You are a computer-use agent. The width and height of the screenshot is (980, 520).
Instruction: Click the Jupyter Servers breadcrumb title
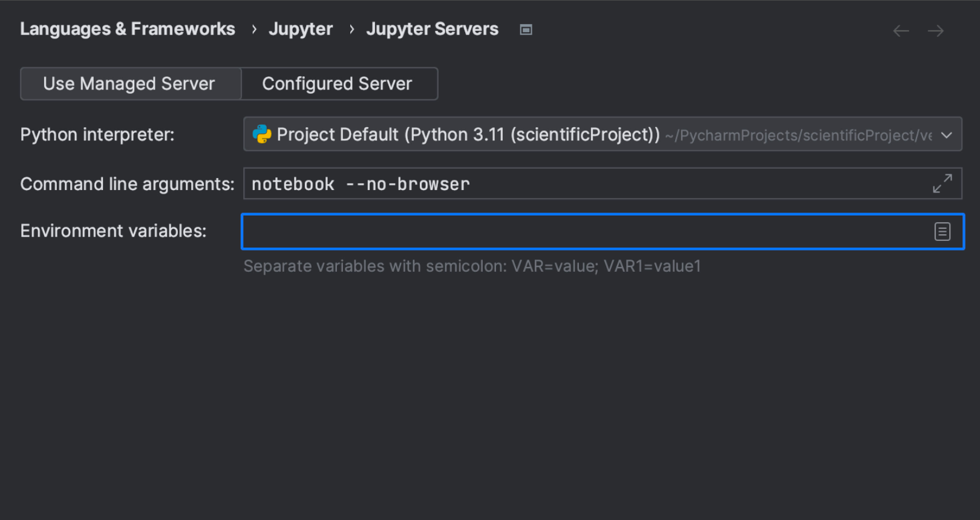432,29
